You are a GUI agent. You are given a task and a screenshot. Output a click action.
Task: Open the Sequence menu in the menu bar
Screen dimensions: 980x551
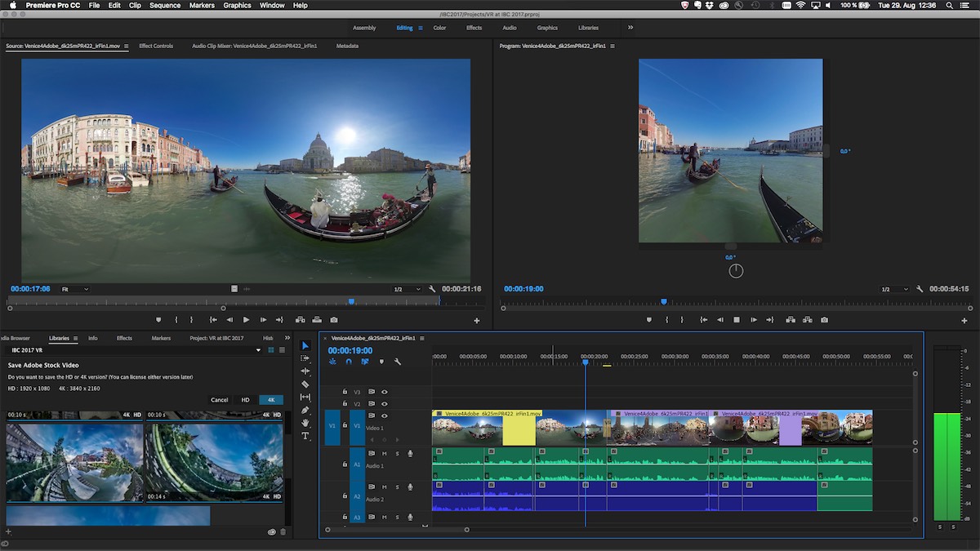tap(164, 4)
